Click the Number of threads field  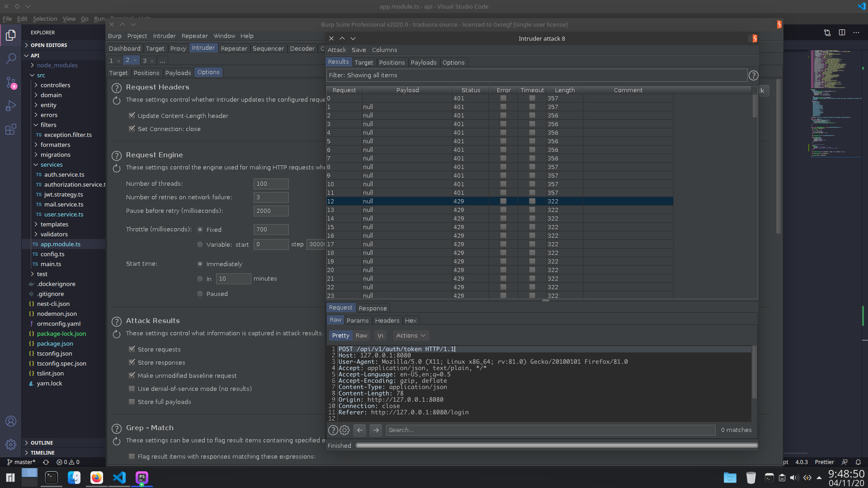click(271, 184)
